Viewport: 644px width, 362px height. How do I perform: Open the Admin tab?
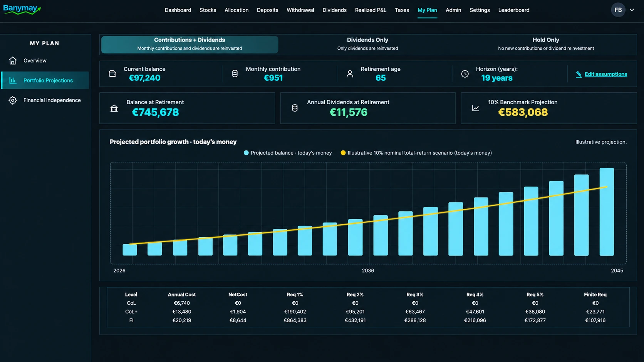453,10
